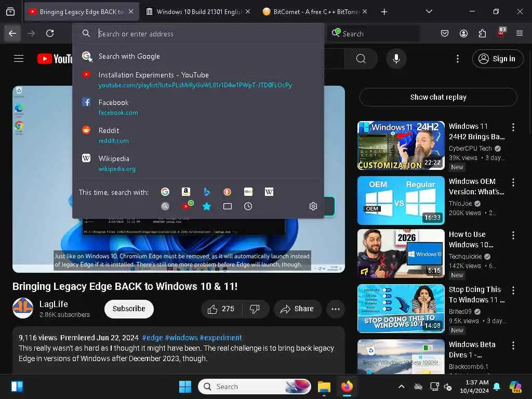Close the Windows 10 Build 21301 tab
The image size is (532, 399).
pyautogui.click(x=248, y=11)
